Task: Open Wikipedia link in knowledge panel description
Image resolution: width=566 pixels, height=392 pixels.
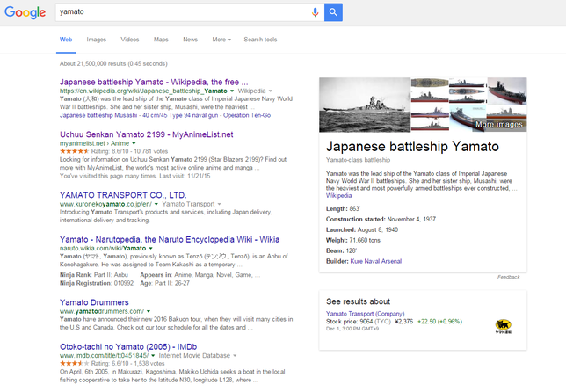Action: click(x=338, y=196)
